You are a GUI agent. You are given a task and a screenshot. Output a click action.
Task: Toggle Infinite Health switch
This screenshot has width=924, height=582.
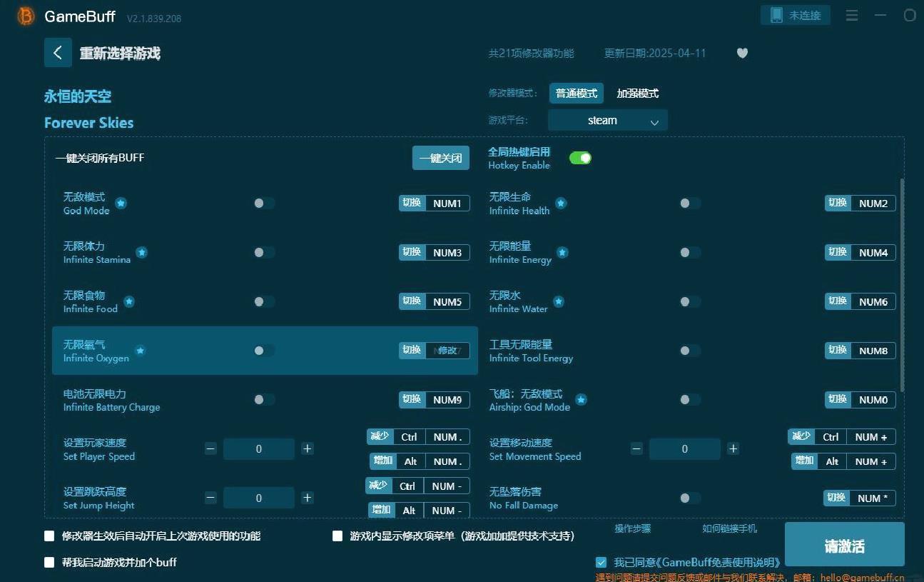point(690,204)
